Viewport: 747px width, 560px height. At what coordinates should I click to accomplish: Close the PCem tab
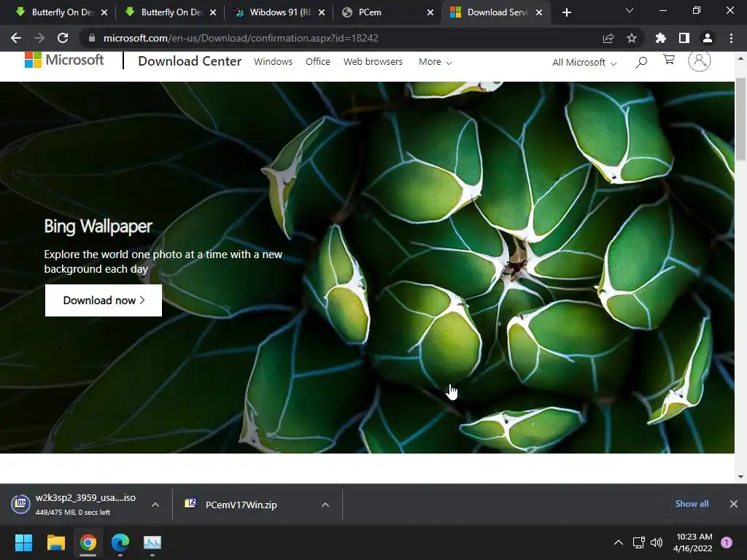430,12
